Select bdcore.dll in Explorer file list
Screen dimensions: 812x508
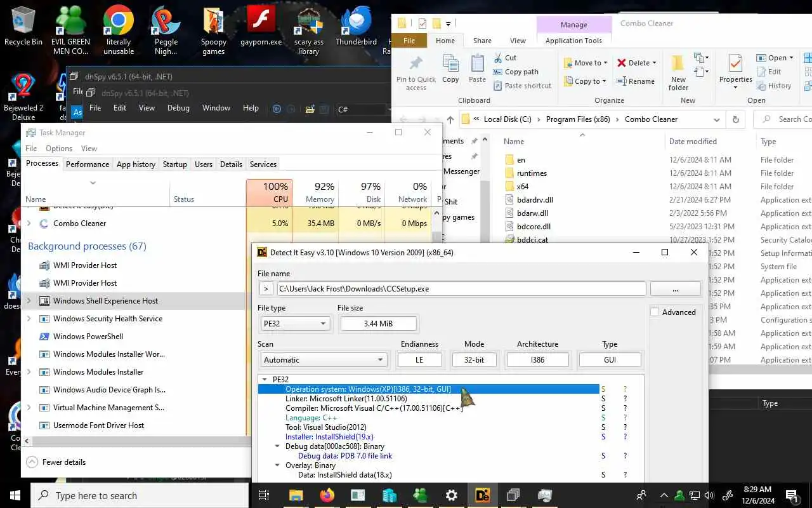tap(533, 227)
